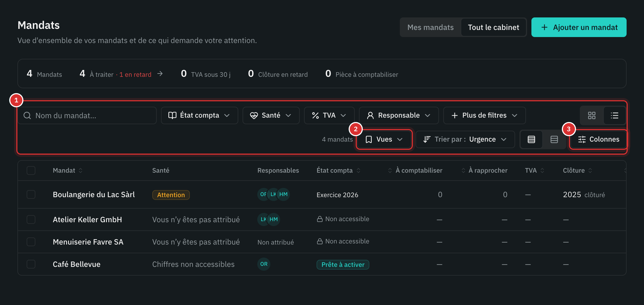The height and width of the screenshot is (305, 644).
Task: Check the Boulangerie du Lac Sàrl row
Action: point(31,194)
